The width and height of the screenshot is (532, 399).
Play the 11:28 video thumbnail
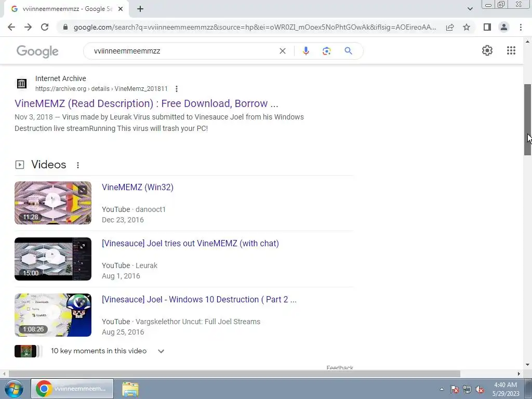point(53,203)
